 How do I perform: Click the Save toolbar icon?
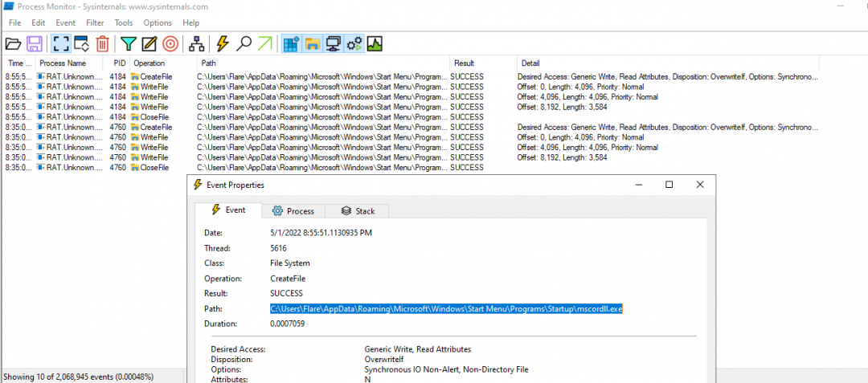(35, 43)
